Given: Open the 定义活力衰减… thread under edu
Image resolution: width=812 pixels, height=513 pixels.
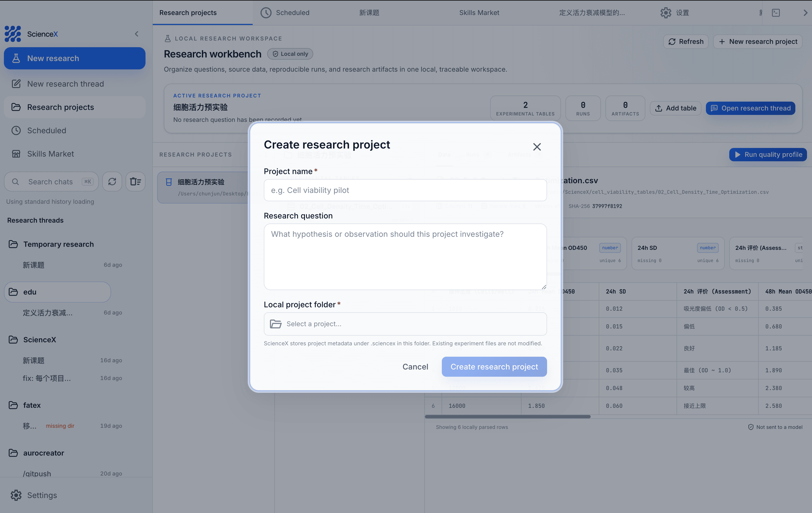Looking at the screenshot, I should [x=72, y=313].
